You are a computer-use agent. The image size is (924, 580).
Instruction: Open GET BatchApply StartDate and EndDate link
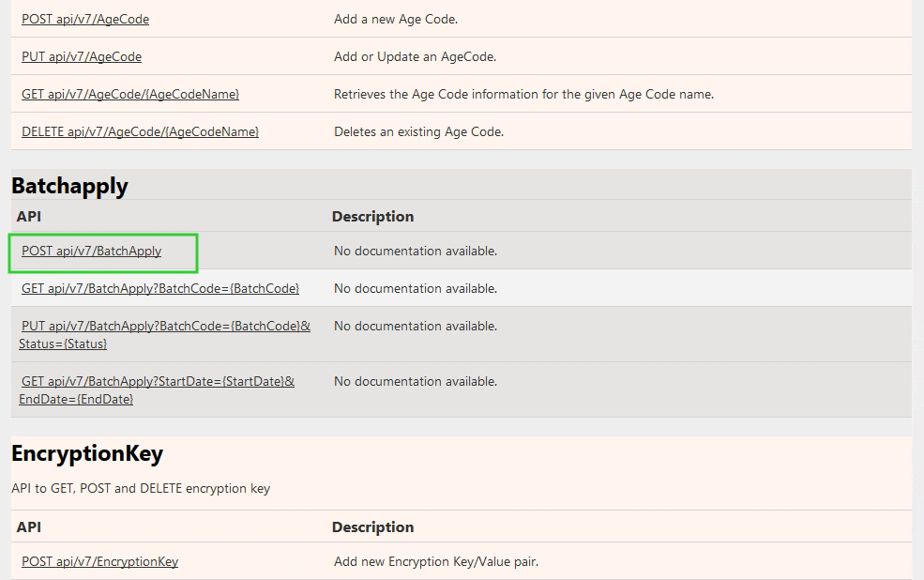pyautogui.click(x=157, y=390)
